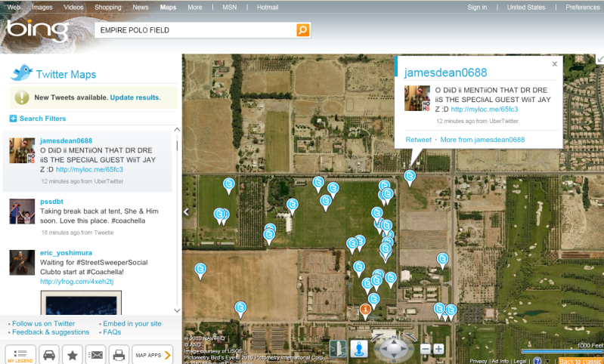Click the car directions icon

49,355
